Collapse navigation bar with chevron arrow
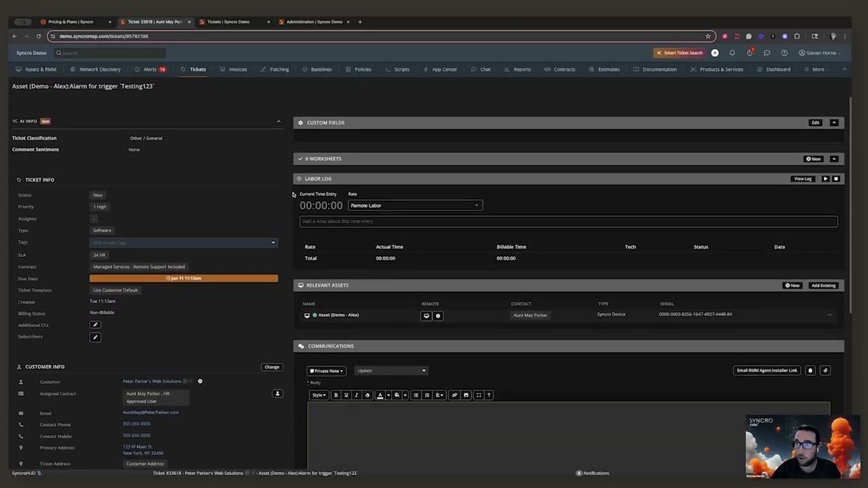 [x=844, y=69]
